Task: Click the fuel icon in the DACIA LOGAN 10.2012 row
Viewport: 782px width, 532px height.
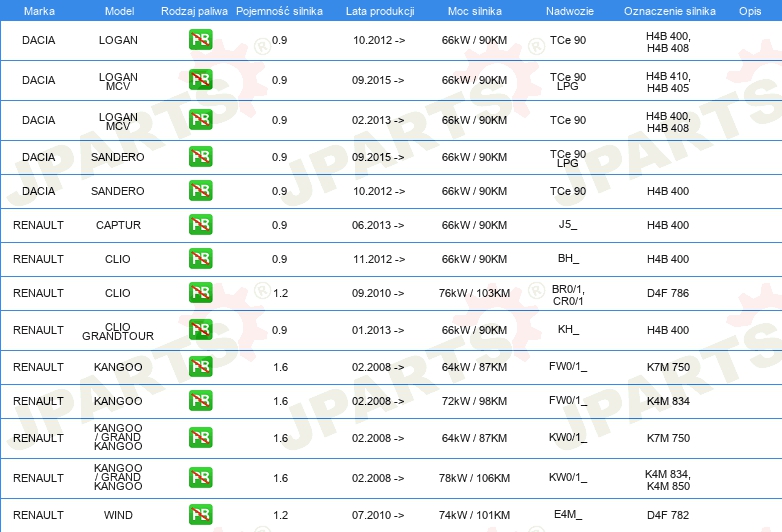Action: coord(200,40)
